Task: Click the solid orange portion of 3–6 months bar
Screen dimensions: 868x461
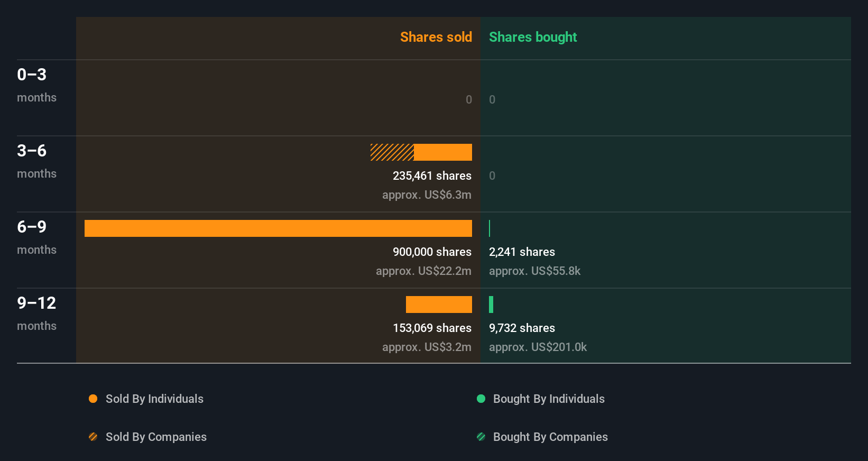Action: point(443,152)
